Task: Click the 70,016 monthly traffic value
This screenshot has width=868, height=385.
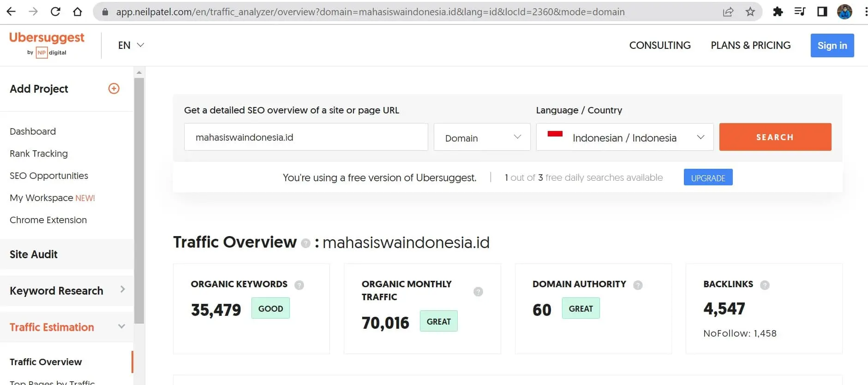Action: [x=385, y=323]
